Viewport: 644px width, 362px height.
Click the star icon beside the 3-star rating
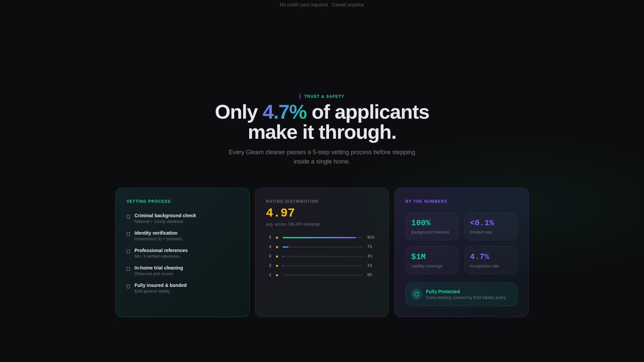point(277,256)
